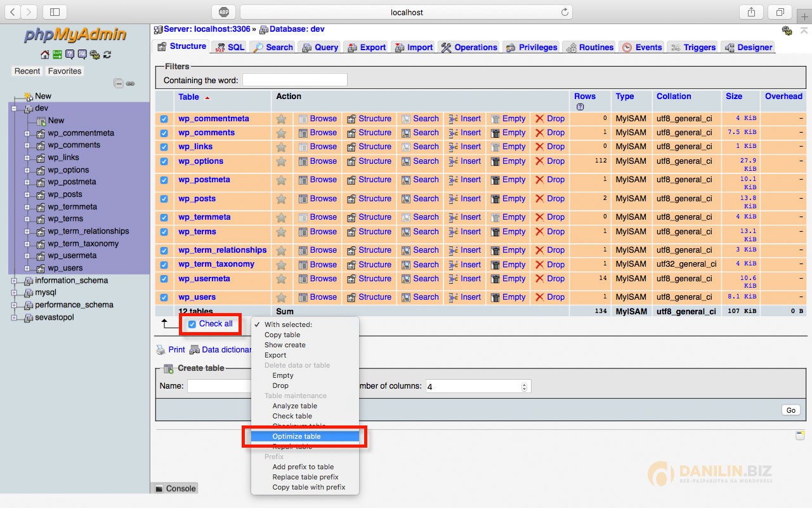Image resolution: width=812 pixels, height=508 pixels.
Task: Expand wp_users table in tree
Action: click(x=27, y=268)
